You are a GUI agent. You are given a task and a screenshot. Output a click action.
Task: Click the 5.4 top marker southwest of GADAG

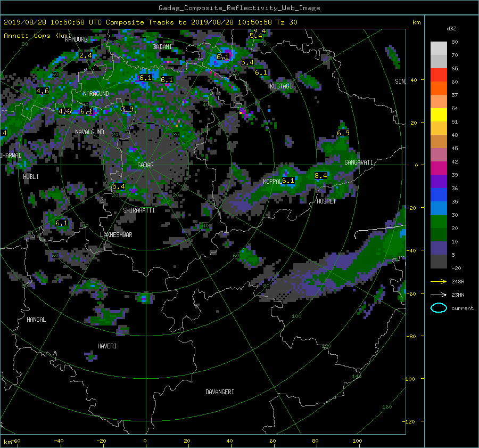click(x=118, y=186)
